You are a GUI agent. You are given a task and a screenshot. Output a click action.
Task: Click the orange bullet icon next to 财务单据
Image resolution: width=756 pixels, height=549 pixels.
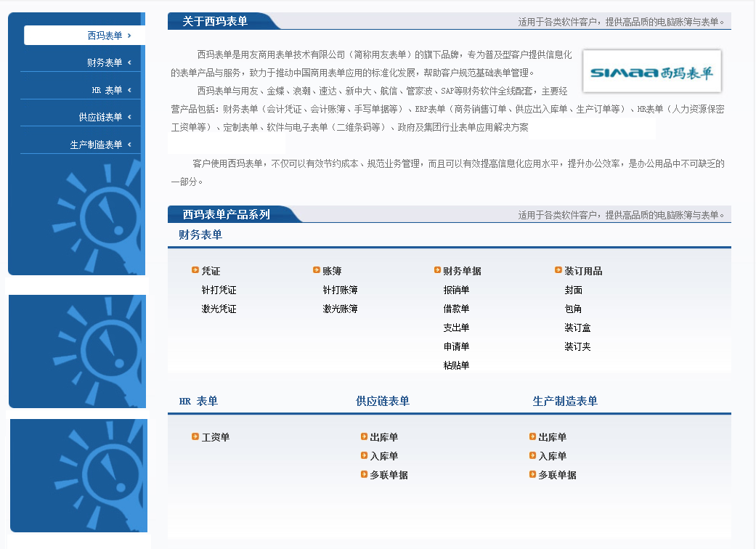pyautogui.click(x=437, y=270)
